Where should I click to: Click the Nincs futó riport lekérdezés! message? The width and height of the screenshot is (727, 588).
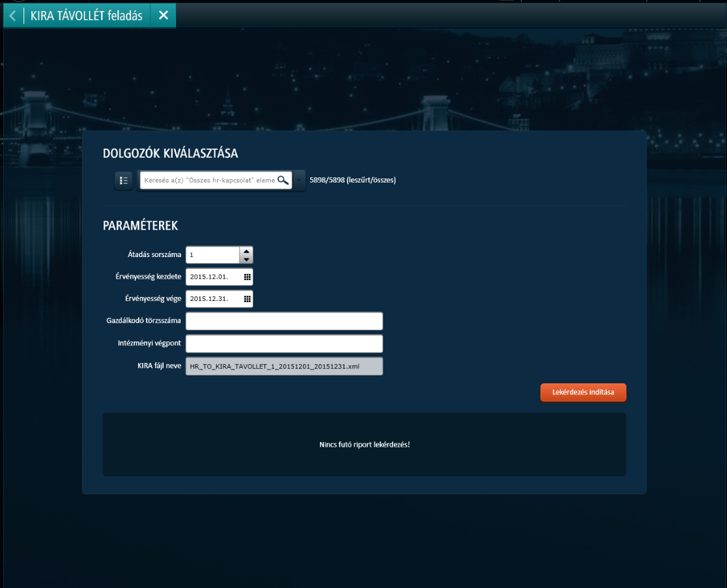click(x=364, y=444)
